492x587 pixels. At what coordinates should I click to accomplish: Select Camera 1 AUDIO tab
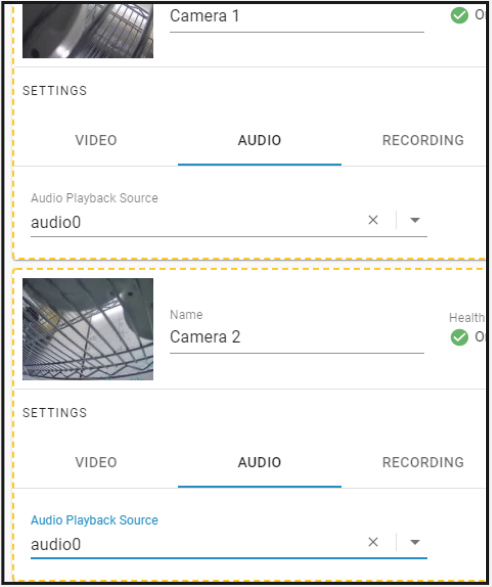click(x=259, y=140)
